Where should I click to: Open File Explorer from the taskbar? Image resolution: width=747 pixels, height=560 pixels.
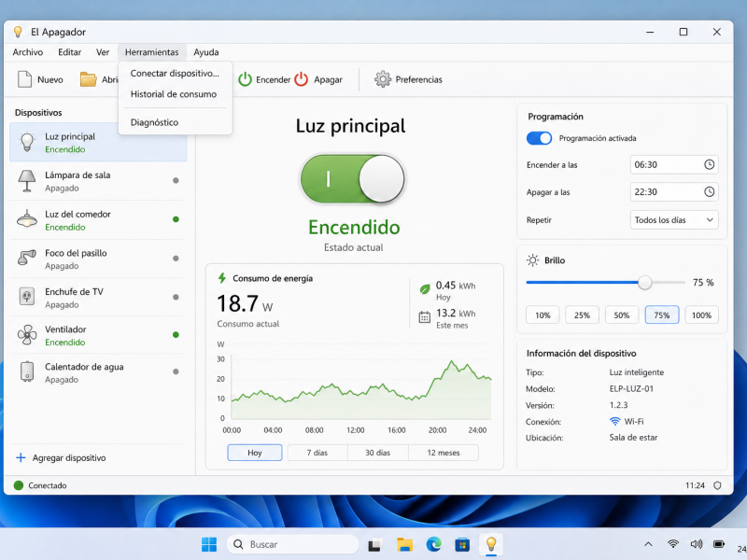click(404, 544)
